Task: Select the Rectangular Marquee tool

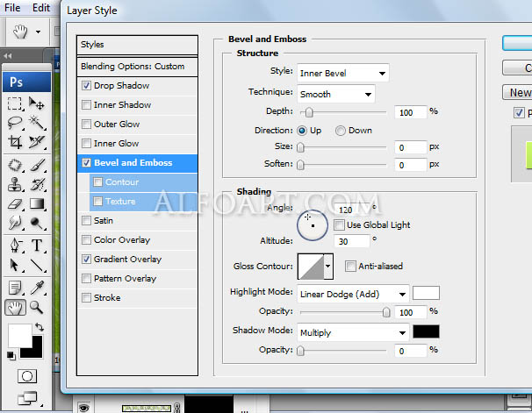Action: point(15,103)
